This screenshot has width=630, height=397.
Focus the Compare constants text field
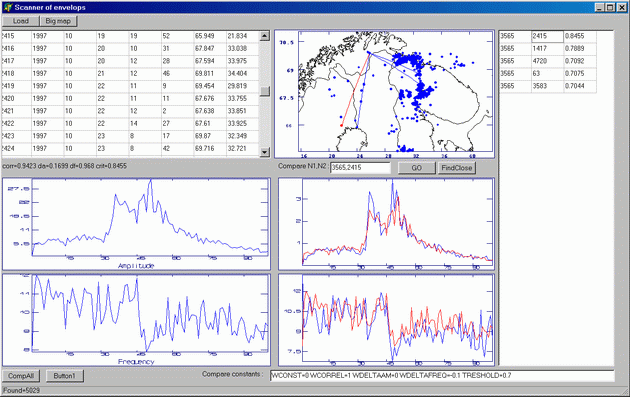coord(442,376)
